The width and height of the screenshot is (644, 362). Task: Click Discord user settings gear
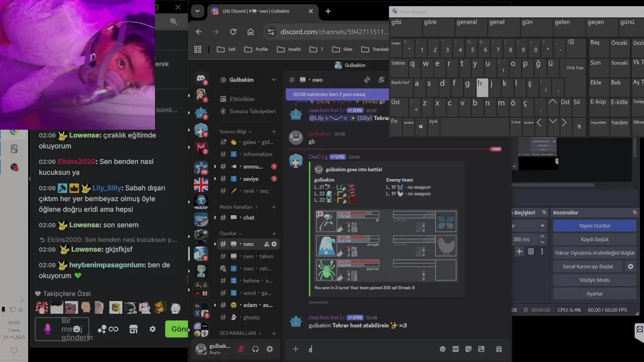(x=270, y=349)
